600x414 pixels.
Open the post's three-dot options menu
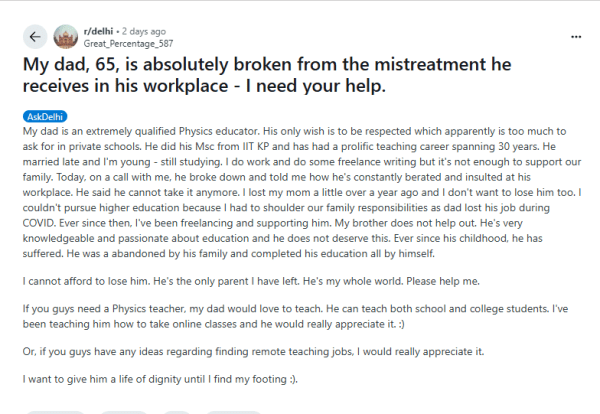click(x=576, y=36)
